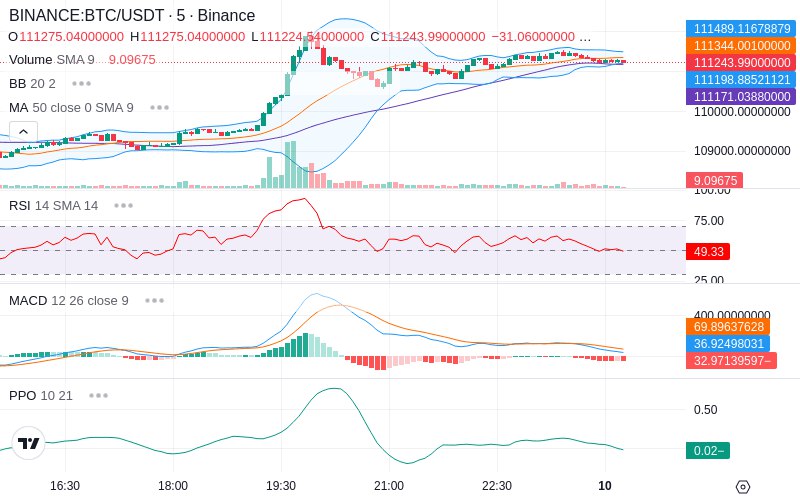Click the TradingView logo
The height and width of the screenshot is (500, 800).
click(29, 443)
